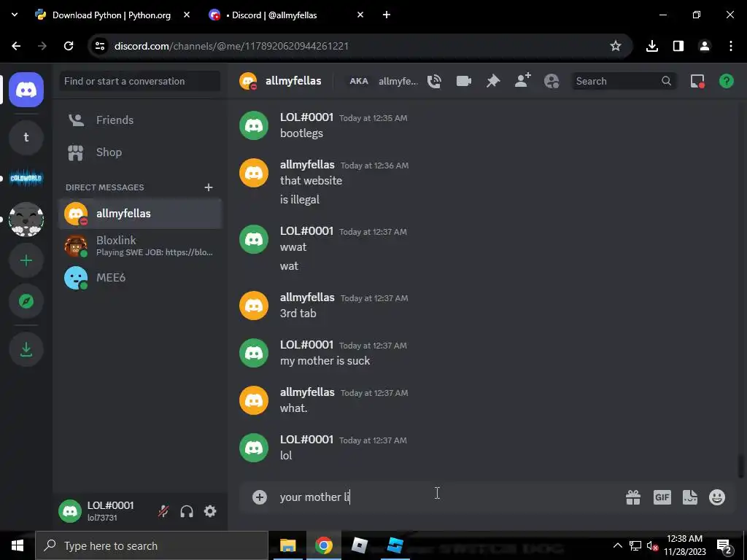Click Find or start a conversation box
The image size is (747, 560).
[x=140, y=81]
